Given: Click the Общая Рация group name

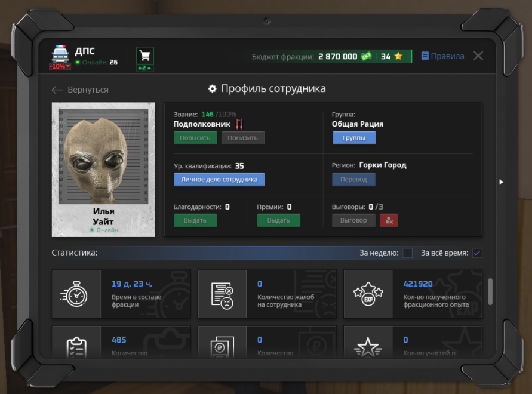Looking at the screenshot, I should (358, 124).
